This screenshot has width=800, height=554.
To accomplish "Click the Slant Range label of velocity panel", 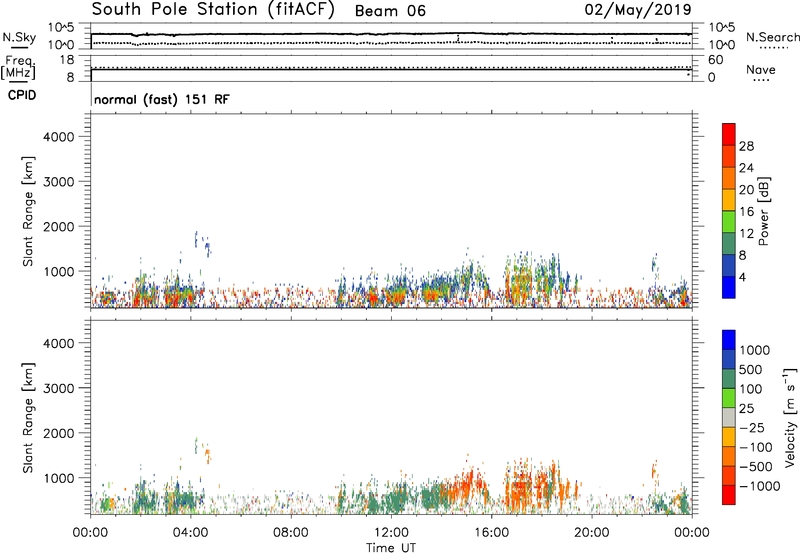I will coord(28,418).
